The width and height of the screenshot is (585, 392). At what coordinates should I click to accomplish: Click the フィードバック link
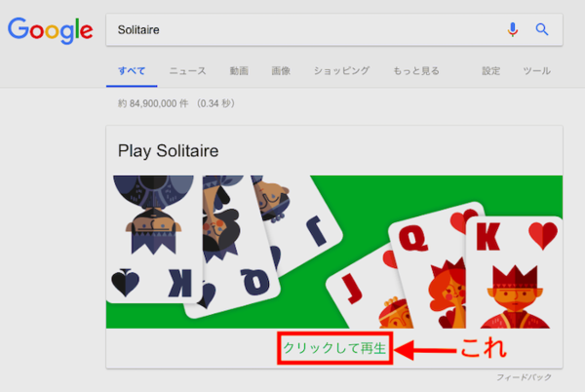(x=524, y=377)
